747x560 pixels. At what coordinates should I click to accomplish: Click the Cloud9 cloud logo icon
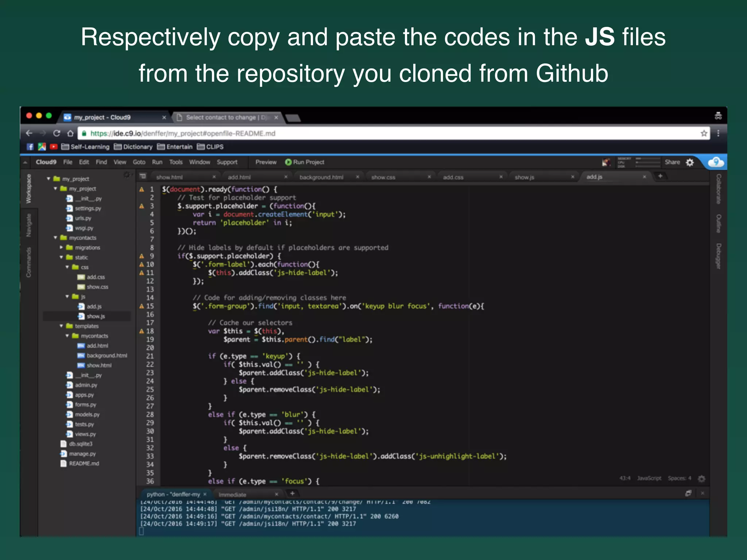pos(715,162)
